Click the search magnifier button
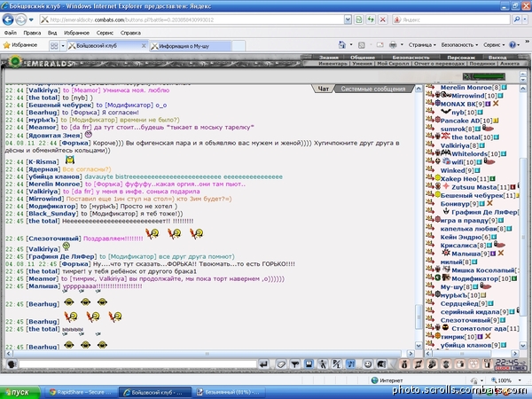This screenshot has height=399, width=532. 517,20
